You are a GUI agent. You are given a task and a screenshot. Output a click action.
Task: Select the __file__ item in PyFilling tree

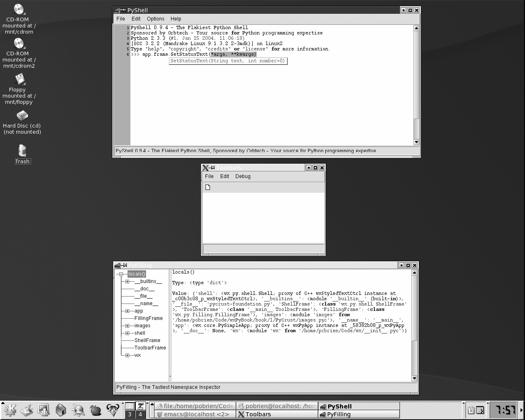pos(144,296)
